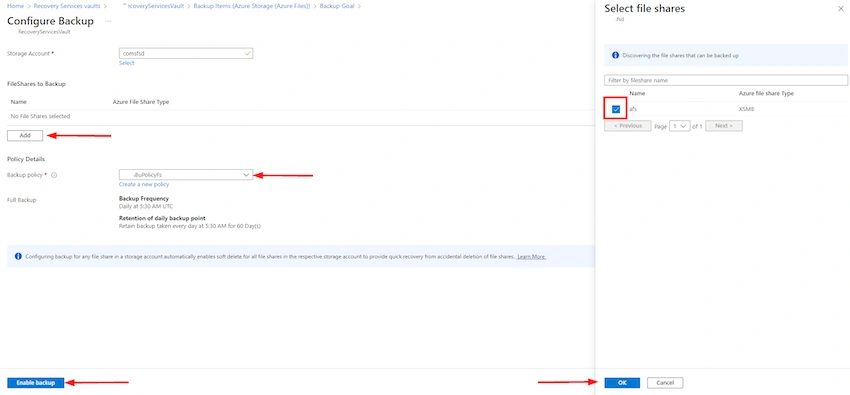Focus the Storage Account field comsfsd
The height and width of the screenshot is (395, 850).
click(186, 54)
